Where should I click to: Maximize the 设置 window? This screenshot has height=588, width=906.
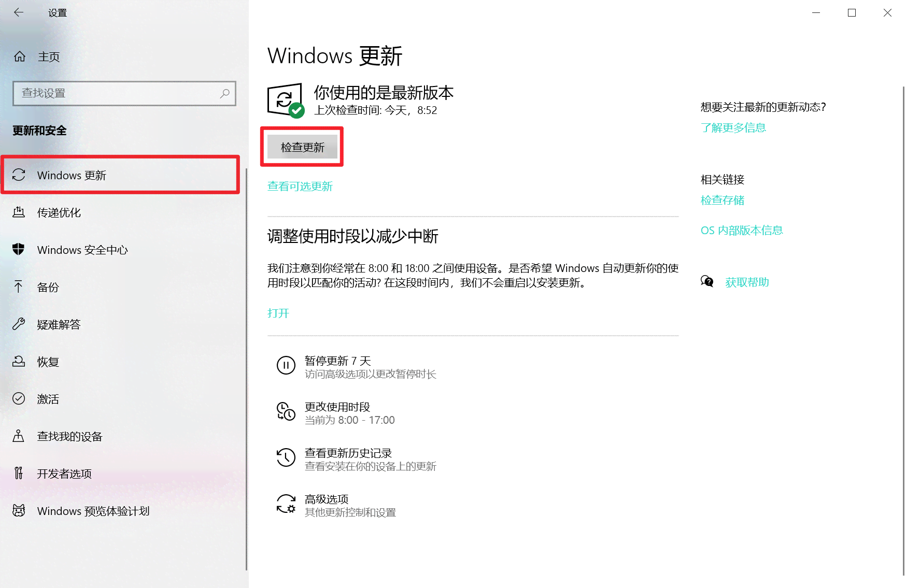click(x=852, y=12)
